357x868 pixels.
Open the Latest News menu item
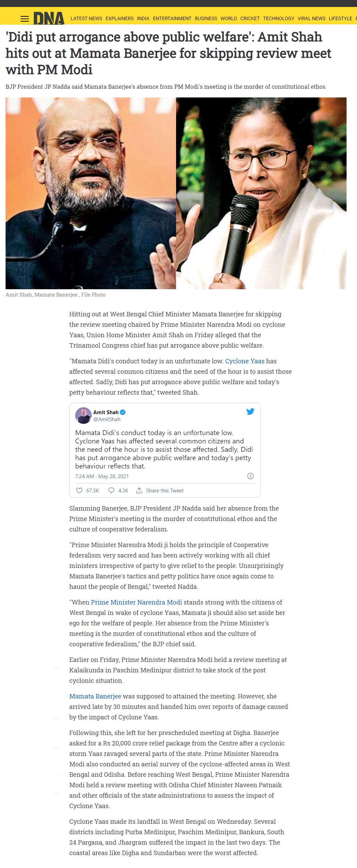(86, 18)
